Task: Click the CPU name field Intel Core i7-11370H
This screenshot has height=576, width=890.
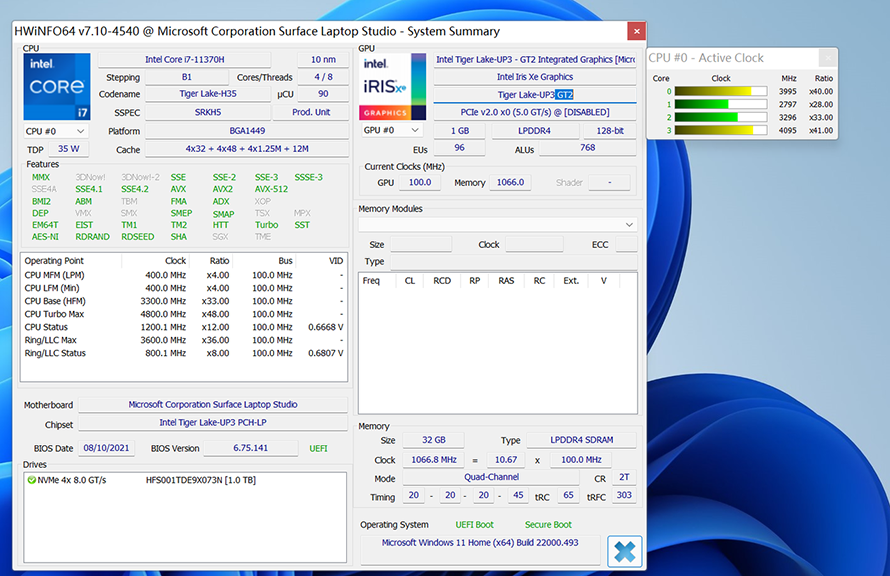Action: coord(184,60)
